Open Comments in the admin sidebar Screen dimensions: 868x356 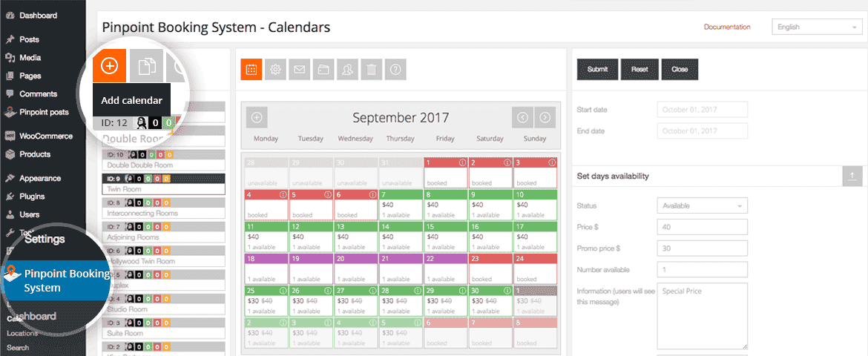tap(38, 94)
